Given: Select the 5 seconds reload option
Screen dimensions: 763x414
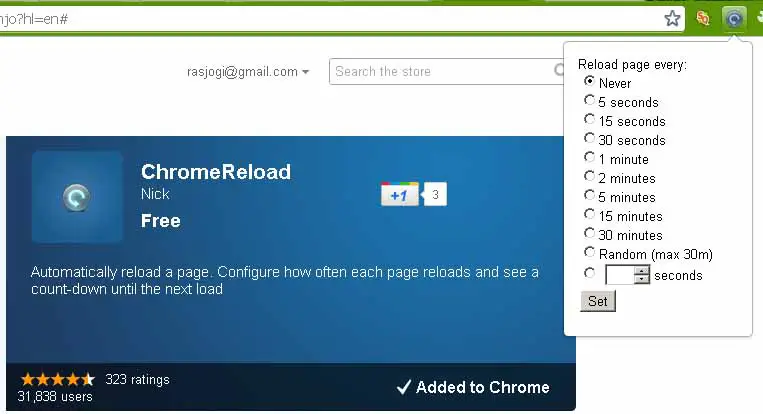Looking at the screenshot, I should (589, 100).
